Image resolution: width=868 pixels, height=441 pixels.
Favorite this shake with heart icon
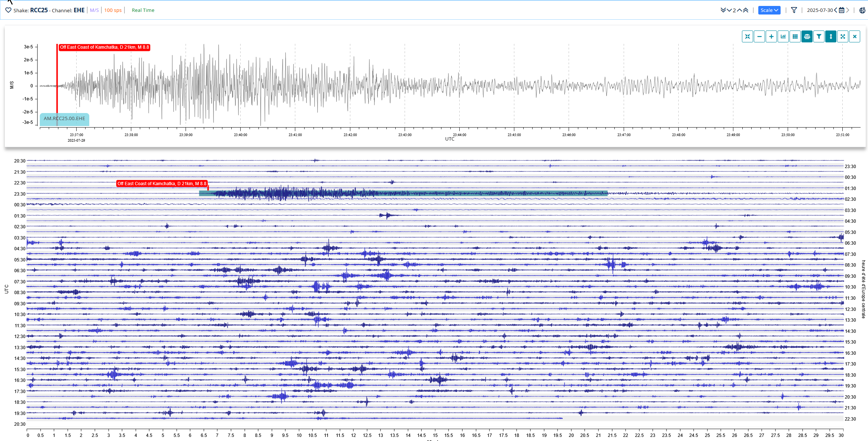(8, 10)
